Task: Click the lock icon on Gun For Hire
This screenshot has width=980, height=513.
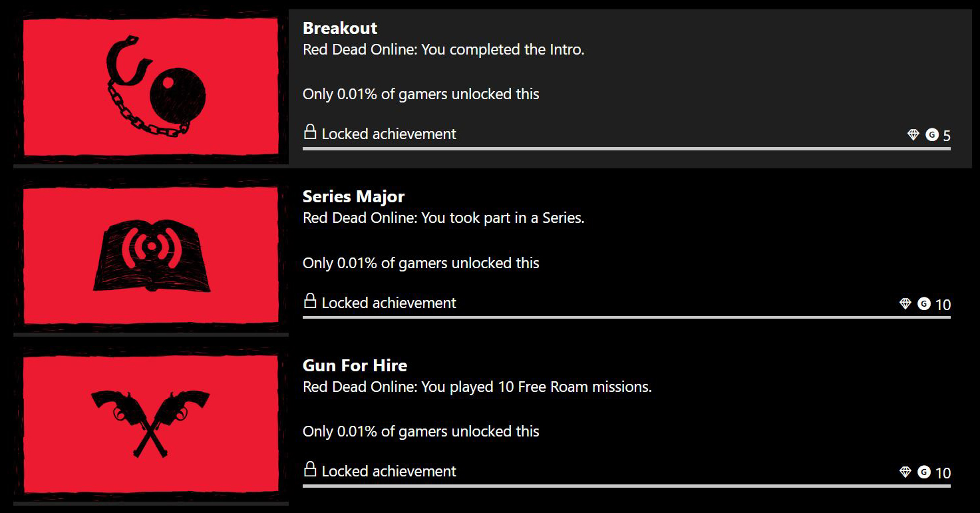Action: (x=309, y=469)
